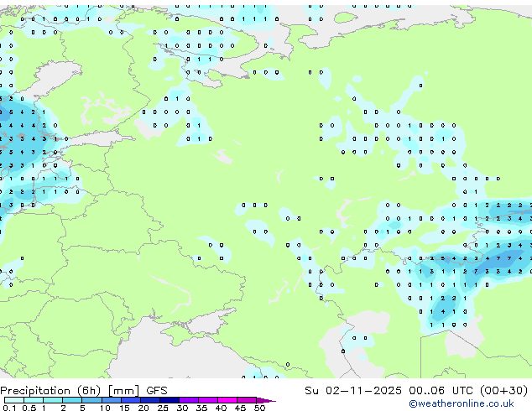Click the '0.1' legend scale label
532x411 pixels.
point(9,408)
